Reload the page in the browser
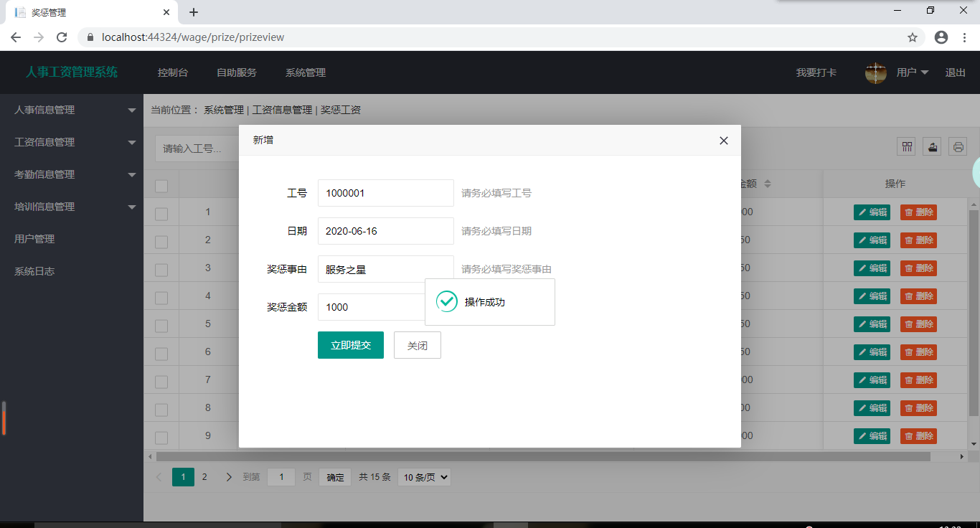The width and height of the screenshot is (980, 528). (62, 37)
